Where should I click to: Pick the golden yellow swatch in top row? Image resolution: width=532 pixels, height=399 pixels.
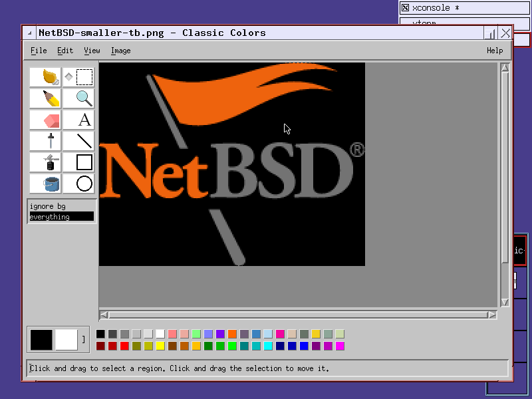point(316,334)
